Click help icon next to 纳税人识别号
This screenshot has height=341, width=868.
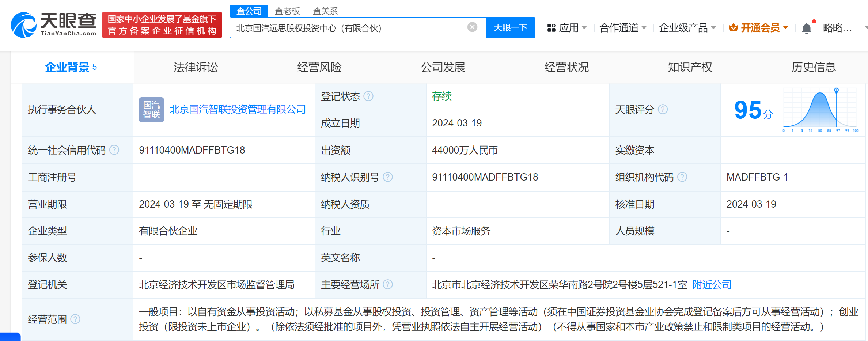pos(388,177)
